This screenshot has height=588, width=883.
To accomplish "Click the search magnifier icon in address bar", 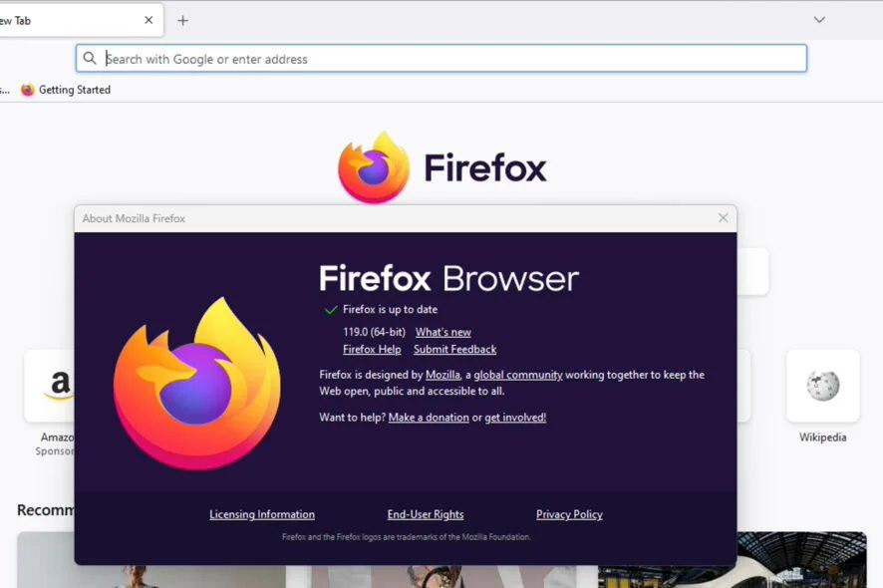I will click(x=90, y=59).
